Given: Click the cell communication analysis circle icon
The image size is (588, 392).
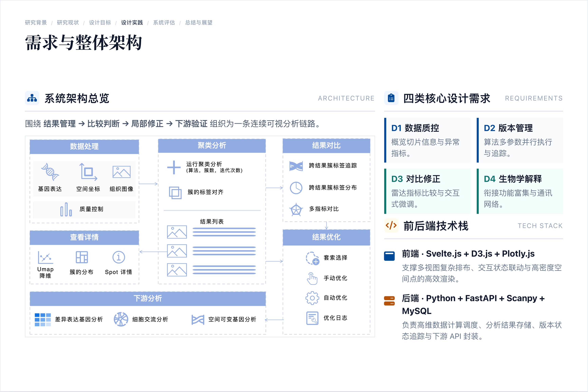Looking at the screenshot, I should pos(121,319).
